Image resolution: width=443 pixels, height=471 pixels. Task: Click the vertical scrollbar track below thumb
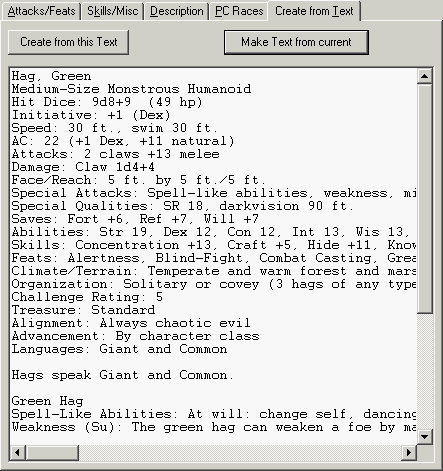(x=424, y=371)
